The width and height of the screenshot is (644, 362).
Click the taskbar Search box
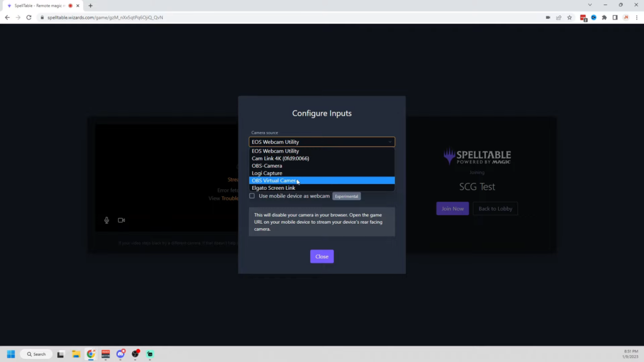36,354
